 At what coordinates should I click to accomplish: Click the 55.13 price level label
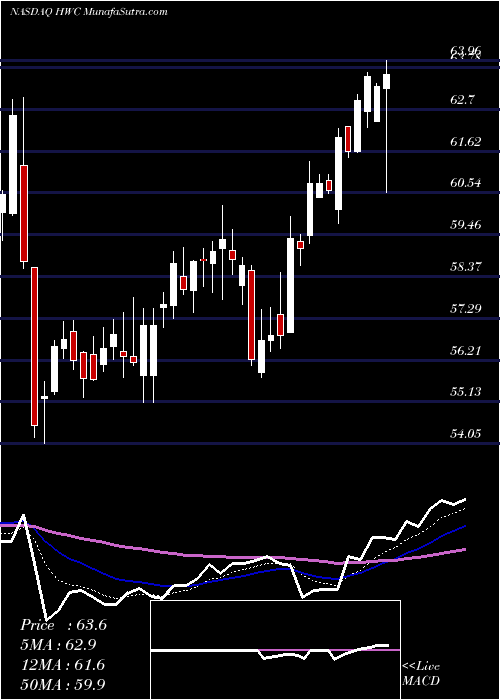click(466, 392)
